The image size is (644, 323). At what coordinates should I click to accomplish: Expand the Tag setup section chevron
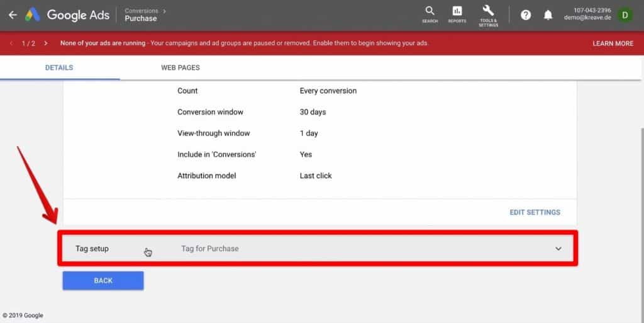(x=558, y=249)
